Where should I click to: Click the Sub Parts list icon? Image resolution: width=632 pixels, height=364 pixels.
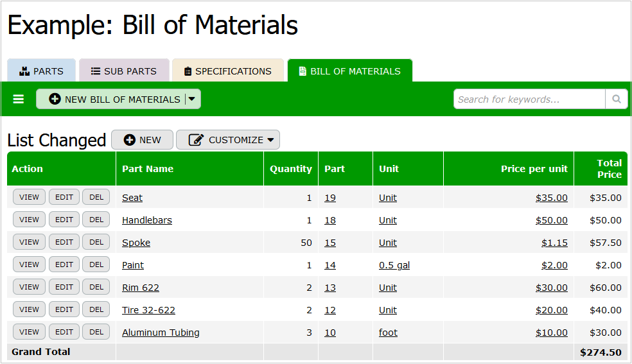(96, 71)
